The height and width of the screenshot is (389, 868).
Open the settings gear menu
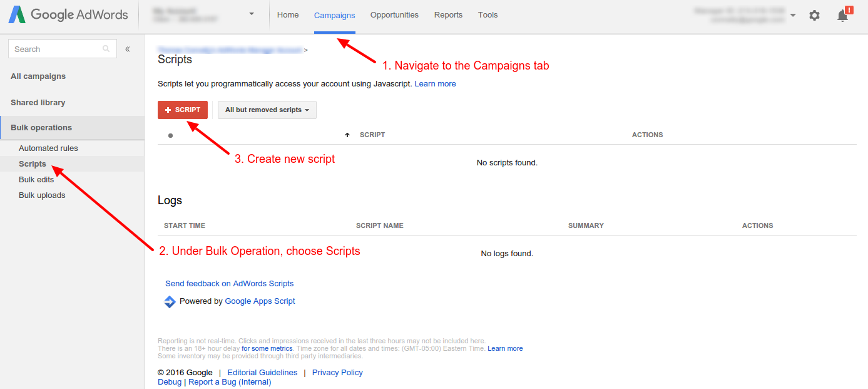(x=814, y=15)
